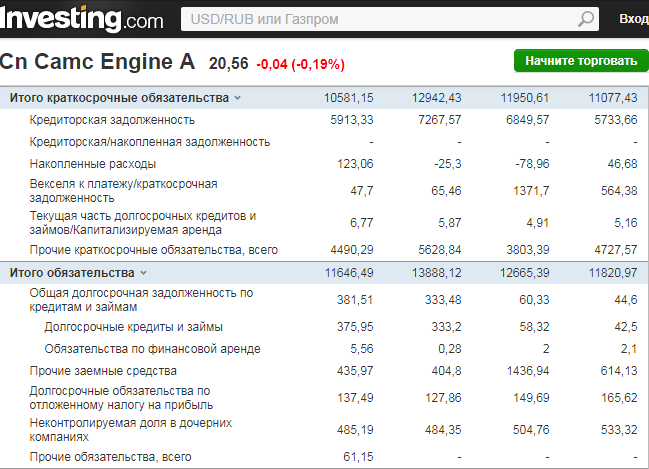Click the 375,95 value
The height and width of the screenshot is (469, 649).
pyautogui.click(x=355, y=327)
